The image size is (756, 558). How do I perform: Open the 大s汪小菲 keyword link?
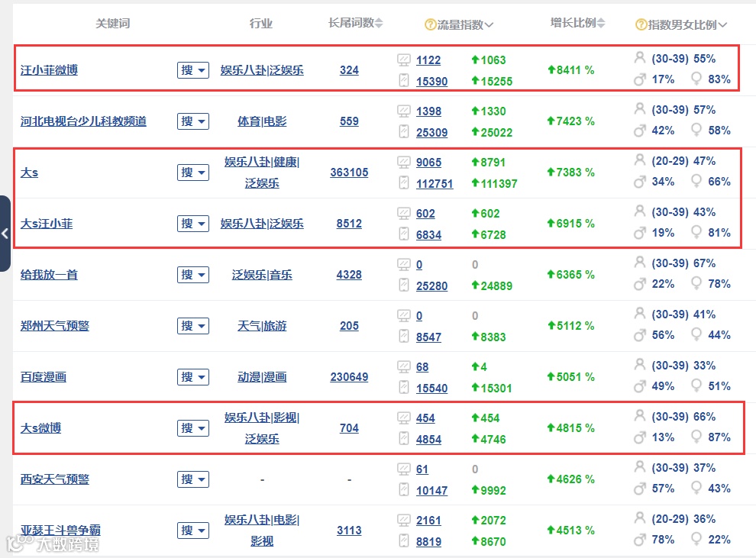click(x=47, y=224)
